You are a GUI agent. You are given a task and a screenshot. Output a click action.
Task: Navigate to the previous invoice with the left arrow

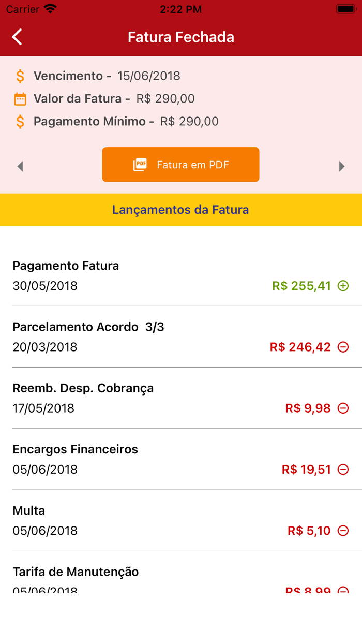coord(20,166)
